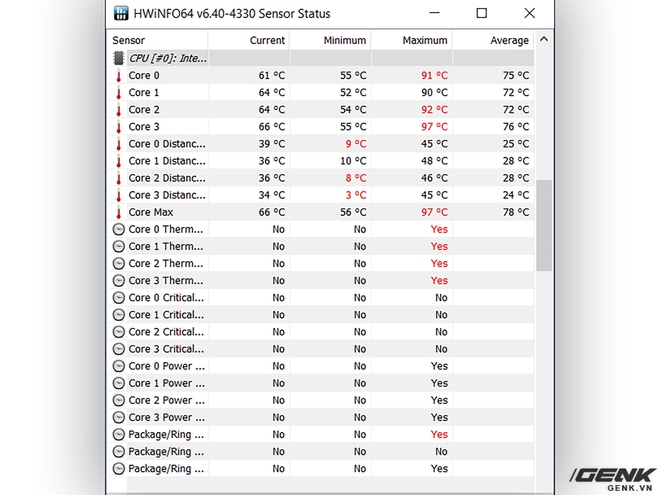Click the status icon beside Core 0 Critical...

(119, 298)
